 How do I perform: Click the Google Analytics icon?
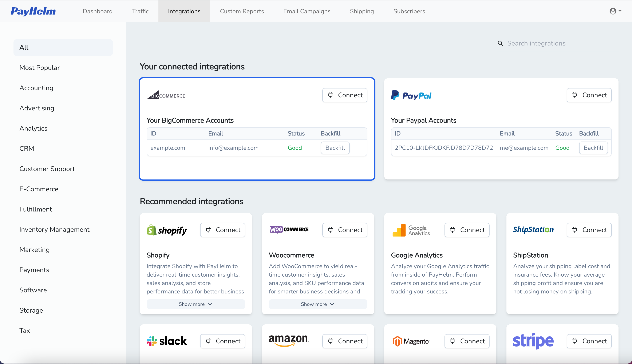[x=399, y=230]
